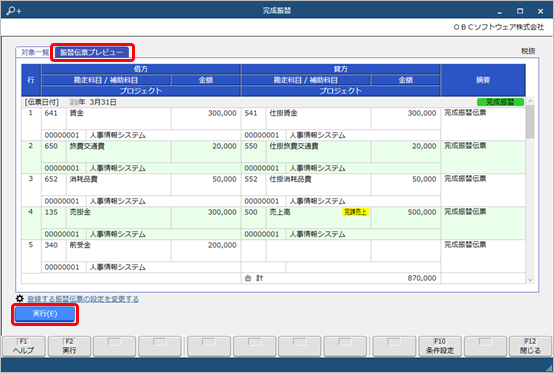Select the 振替伝票プレビュー tab
This screenshot has height=373, width=554.
(x=92, y=52)
